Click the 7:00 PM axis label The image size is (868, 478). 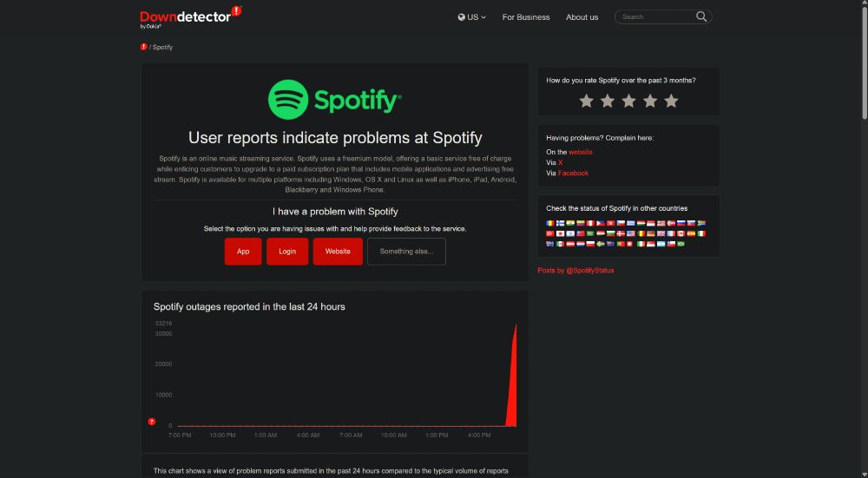pos(180,435)
